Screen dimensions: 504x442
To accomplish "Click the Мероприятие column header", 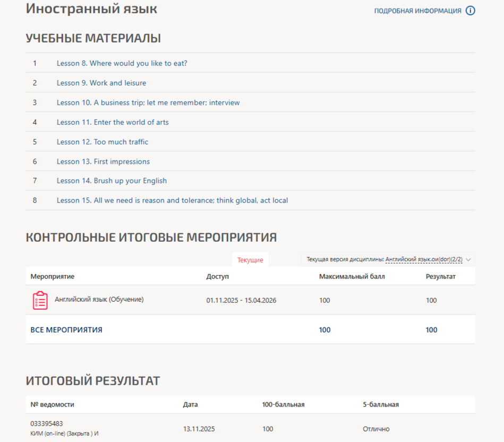I will (x=53, y=277).
